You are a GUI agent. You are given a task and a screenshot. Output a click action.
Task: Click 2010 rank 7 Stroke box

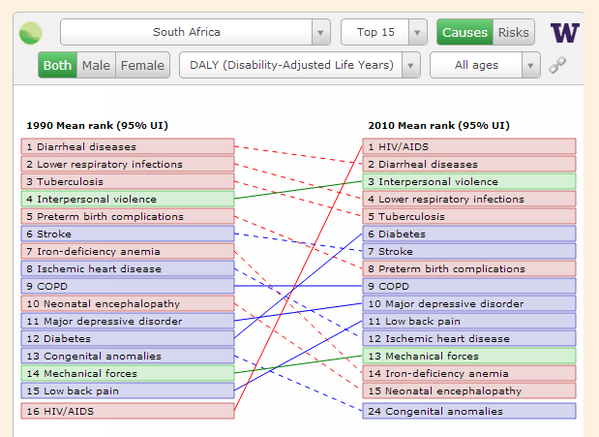click(469, 251)
